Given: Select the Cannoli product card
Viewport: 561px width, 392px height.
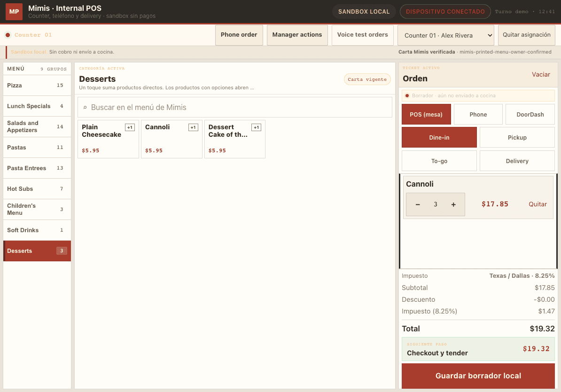Looking at the screenshot, I should 171,139.
